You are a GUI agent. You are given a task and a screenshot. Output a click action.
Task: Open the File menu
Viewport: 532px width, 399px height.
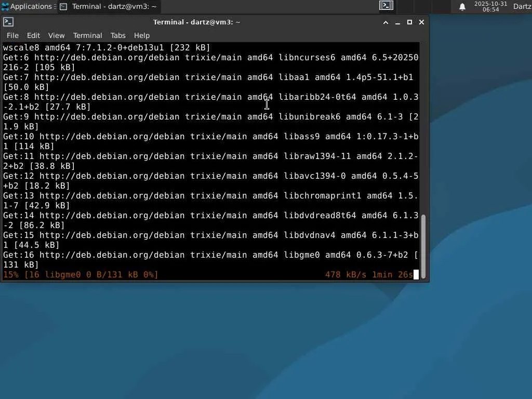coord(12,35)
